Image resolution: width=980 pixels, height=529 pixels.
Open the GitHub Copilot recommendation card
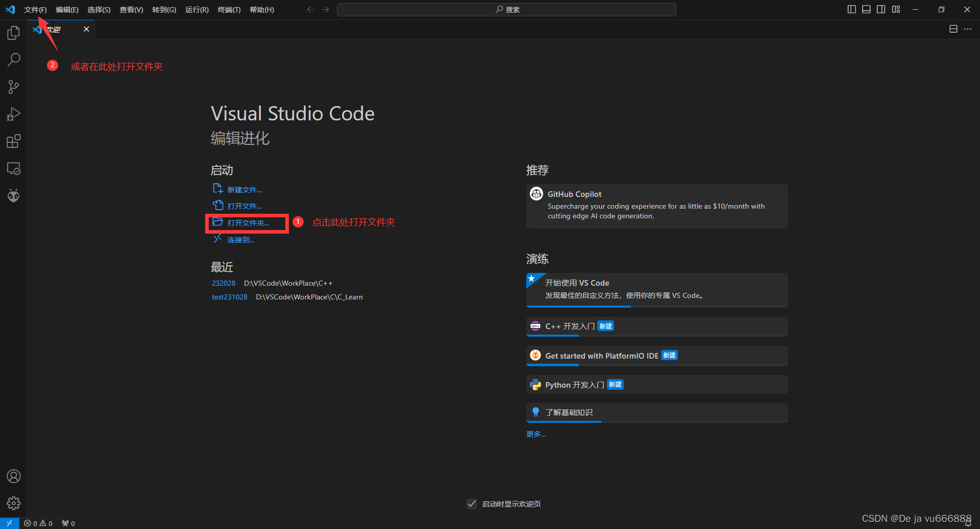pyautogui.click(x=657, y=206)
